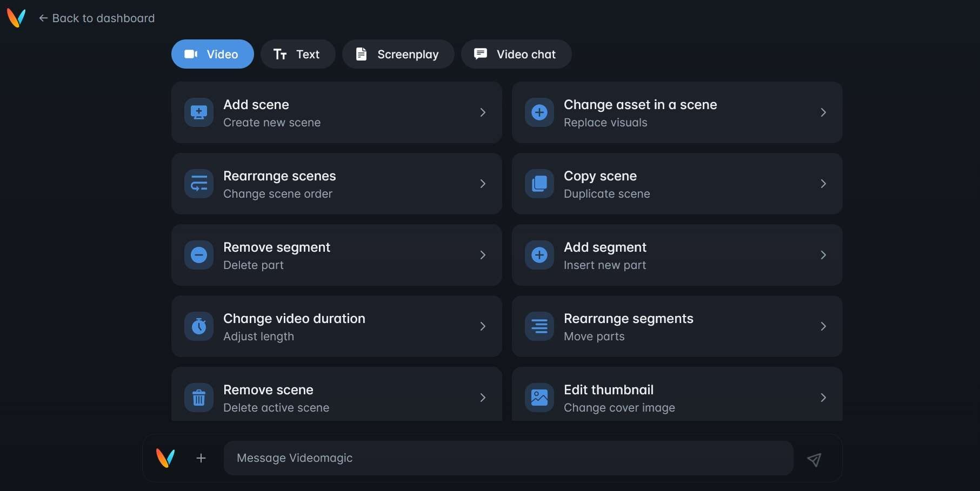This screenshot has height=491, width=980.
Task: Select the 'Delete part' subtitle text
Action: click(x=254, y=265)
